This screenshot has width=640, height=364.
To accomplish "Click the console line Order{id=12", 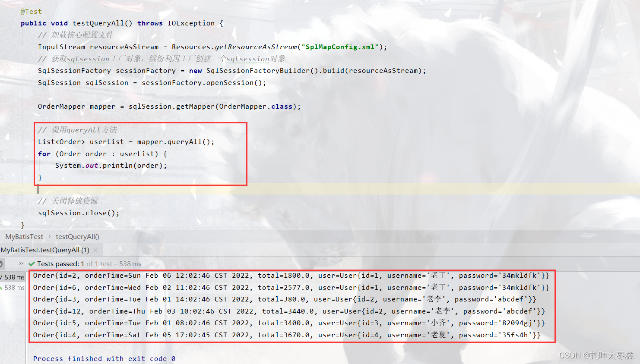I will tap(289, 311).
